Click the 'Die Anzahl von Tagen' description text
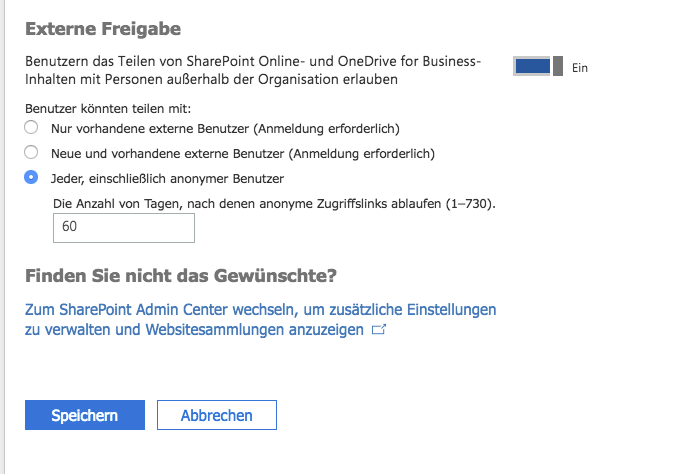 point(274,204)
